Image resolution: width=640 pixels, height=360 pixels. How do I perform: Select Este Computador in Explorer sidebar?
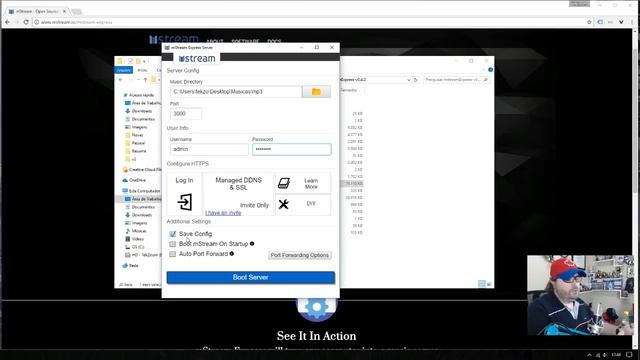[x=141, y=191]
